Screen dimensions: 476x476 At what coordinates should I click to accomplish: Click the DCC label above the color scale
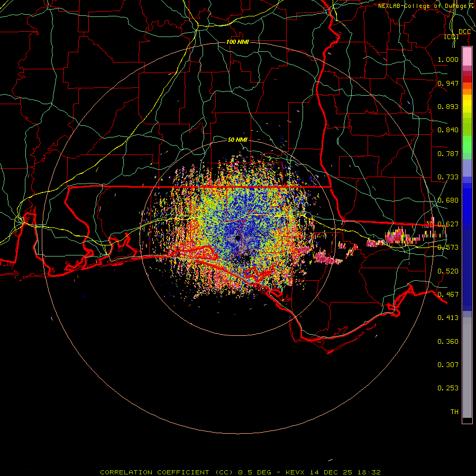(x=464, y=32)
